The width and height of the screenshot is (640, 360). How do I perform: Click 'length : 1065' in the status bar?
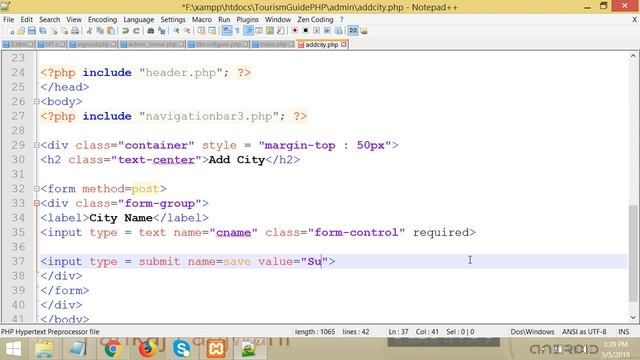point(315,332)
